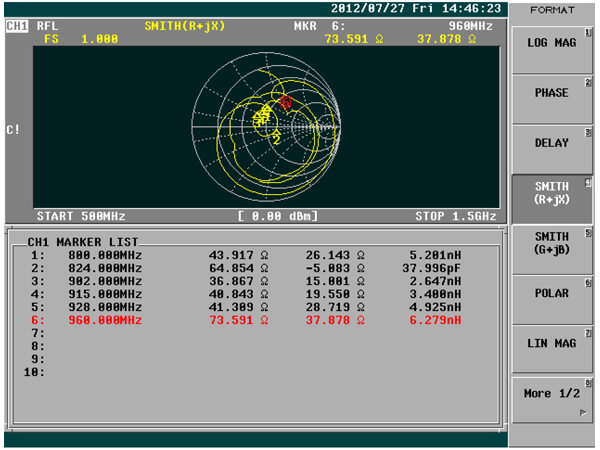Viewport: 600px width, 450px height.
Task: Choose the DELAY format softkey
Action: point(551,150)
